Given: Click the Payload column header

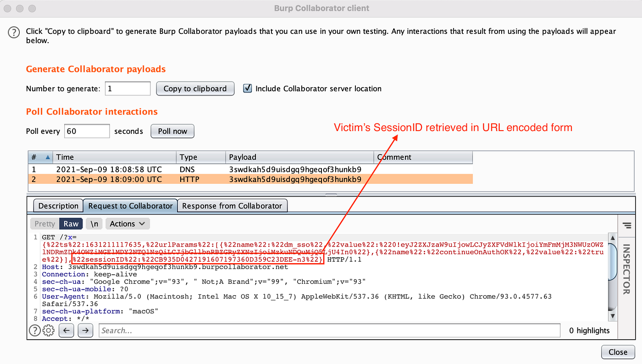Looking at the screenshot, I should (x=300, y=157).
